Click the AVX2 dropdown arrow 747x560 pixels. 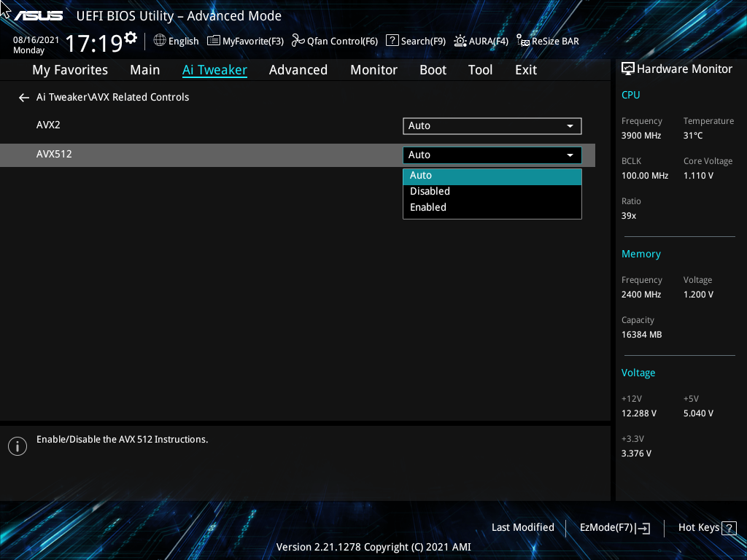pos(570,126)
